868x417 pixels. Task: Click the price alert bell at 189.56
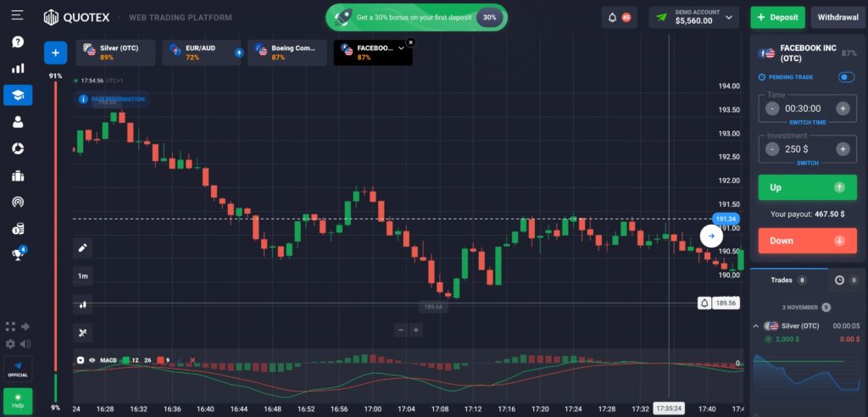coord(704,303)
